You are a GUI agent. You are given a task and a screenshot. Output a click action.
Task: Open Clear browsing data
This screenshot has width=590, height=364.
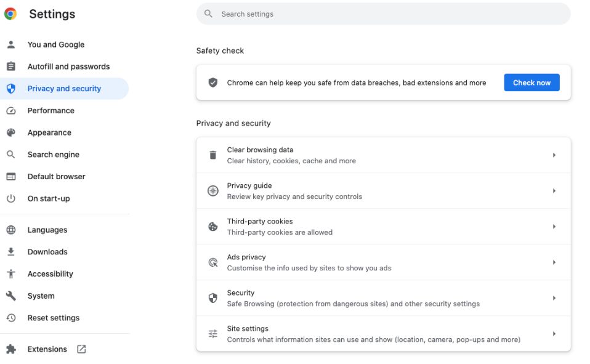384,155
